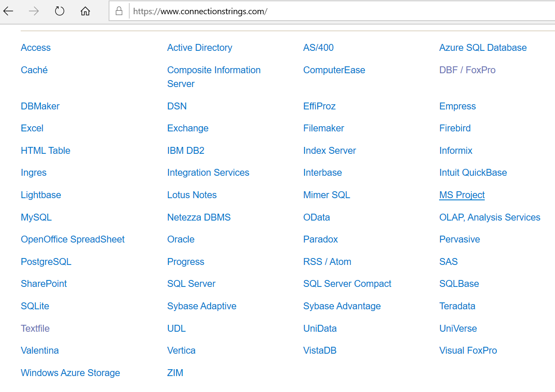Open the SQL Server link
This screenshot has width=555, height=392.
[191, 284]
